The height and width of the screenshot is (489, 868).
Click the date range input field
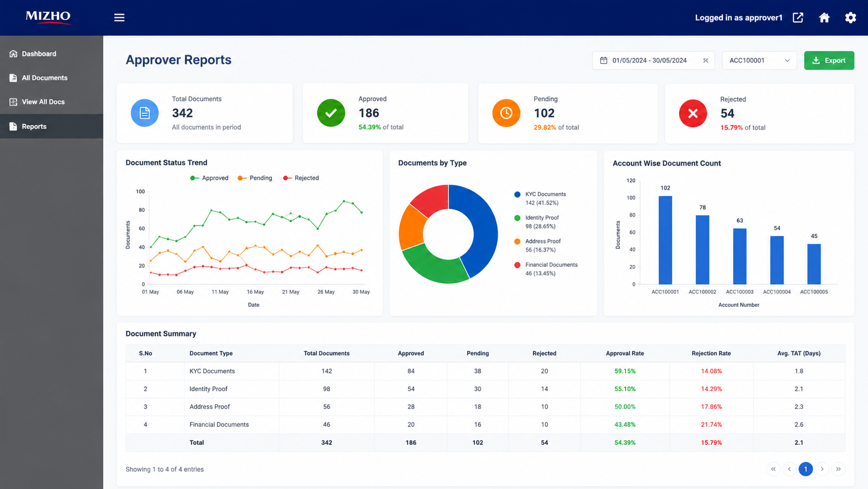click(653, 60)
